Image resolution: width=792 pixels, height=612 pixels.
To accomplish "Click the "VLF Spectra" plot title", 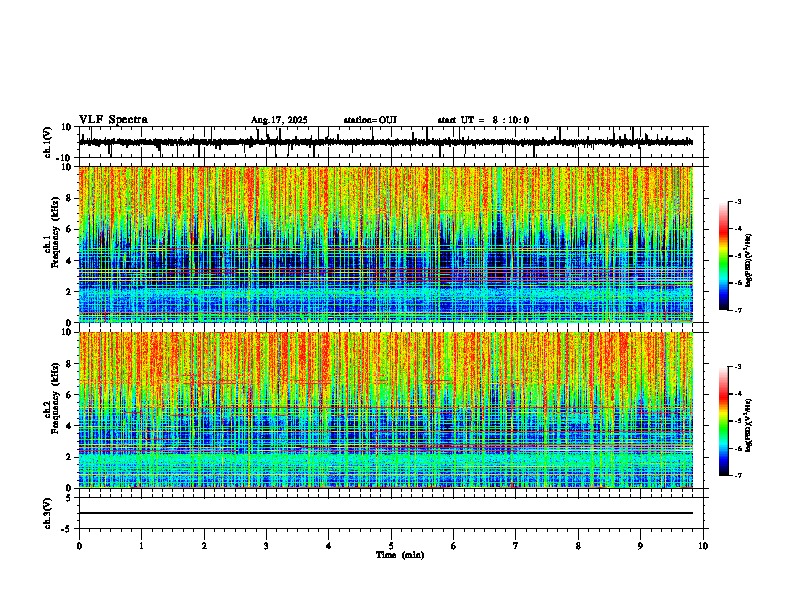I will pos(113,120).
